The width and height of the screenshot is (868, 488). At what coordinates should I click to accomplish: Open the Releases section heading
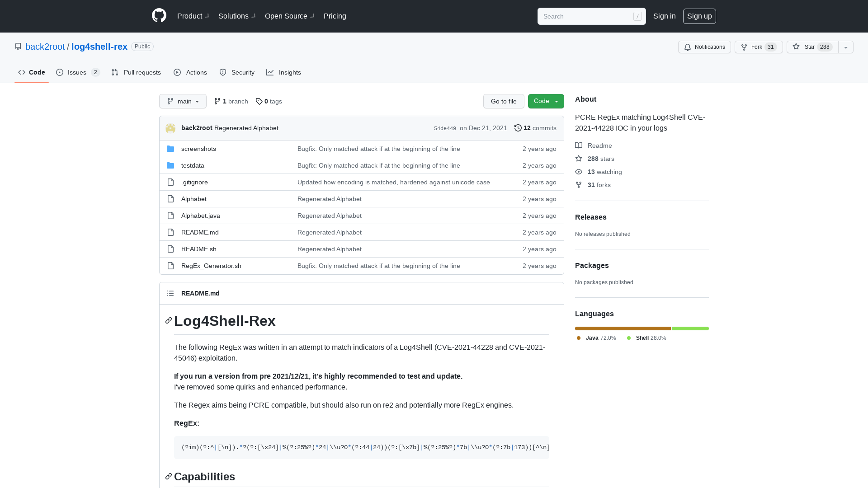(591, 217)
